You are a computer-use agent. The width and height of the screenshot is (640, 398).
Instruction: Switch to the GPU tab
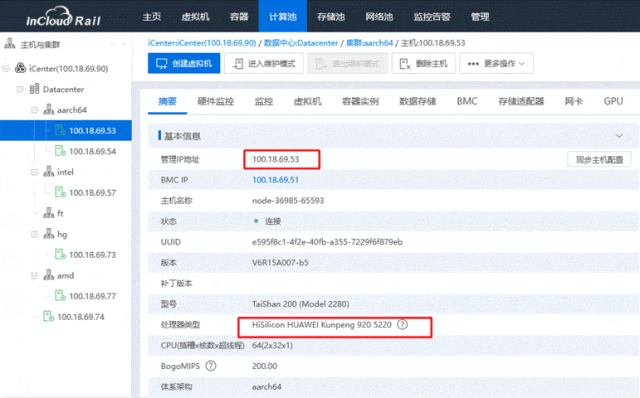click(x=613, y=101)
